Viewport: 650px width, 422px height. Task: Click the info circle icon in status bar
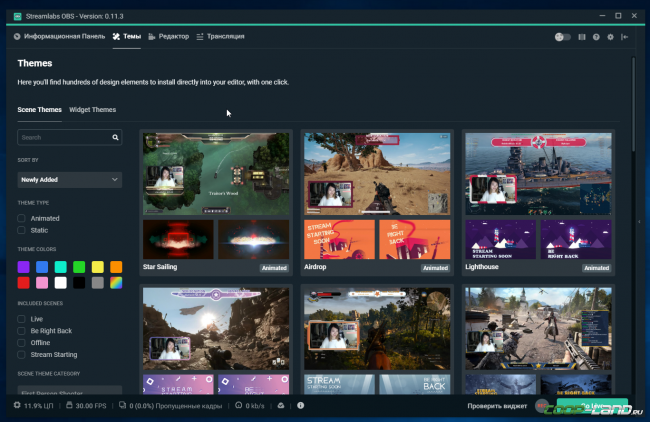(301, 405)
